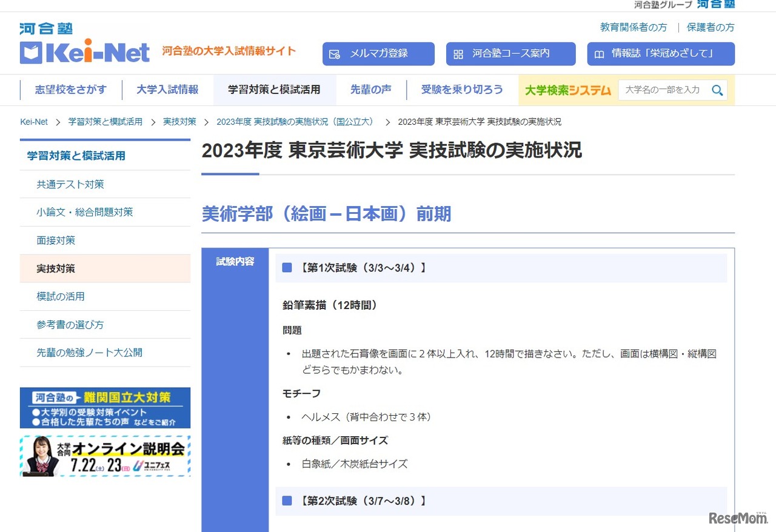776x532 pixels.
Task: Select 共通テスト対策 in the sidebar
Action: pos(70,184)
